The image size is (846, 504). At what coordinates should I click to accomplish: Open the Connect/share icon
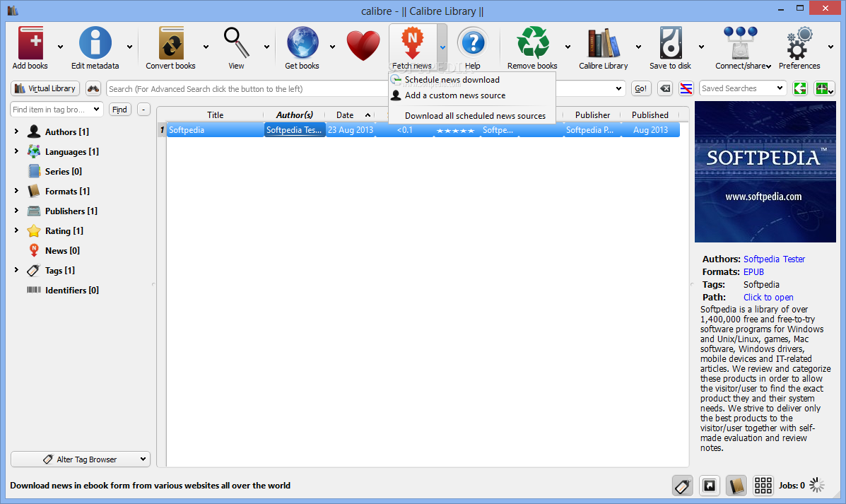coord(740,43)
